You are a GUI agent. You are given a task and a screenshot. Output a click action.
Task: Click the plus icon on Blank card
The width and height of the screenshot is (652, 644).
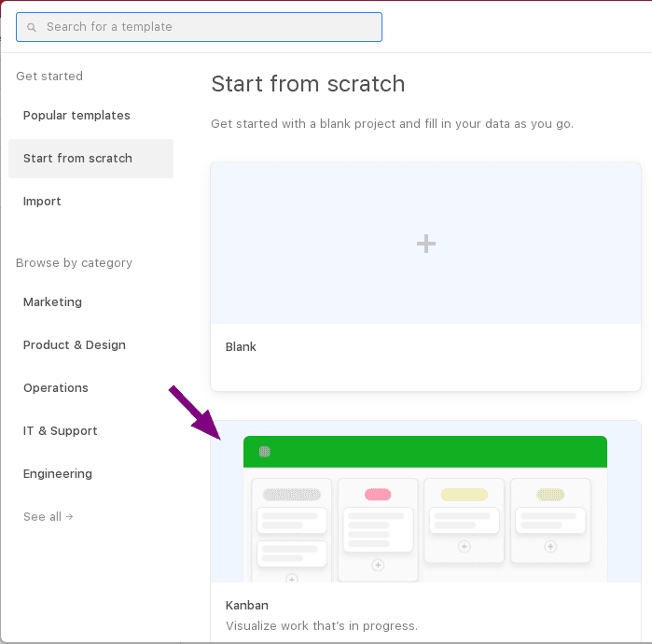coord(426,244)
